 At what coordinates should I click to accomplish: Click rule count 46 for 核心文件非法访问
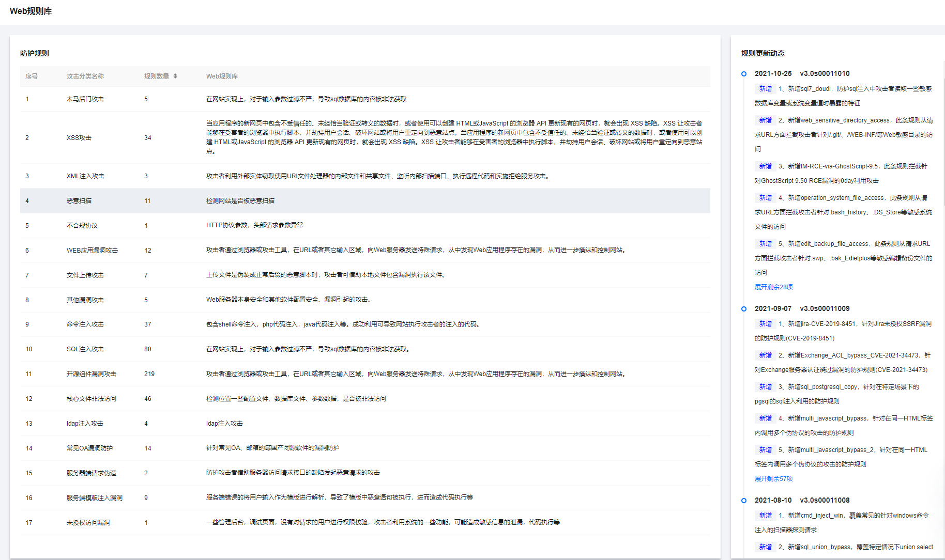click(148, 399)
